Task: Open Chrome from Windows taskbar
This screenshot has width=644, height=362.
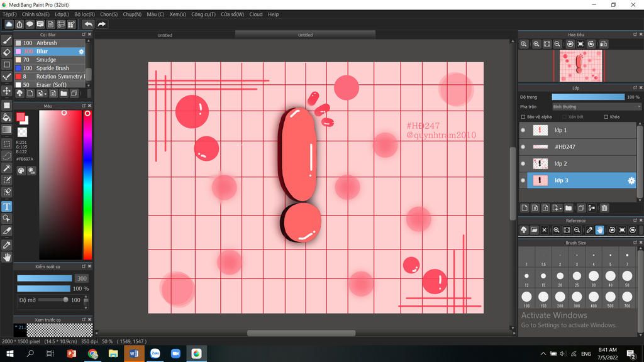Action: tap(93, 353)
